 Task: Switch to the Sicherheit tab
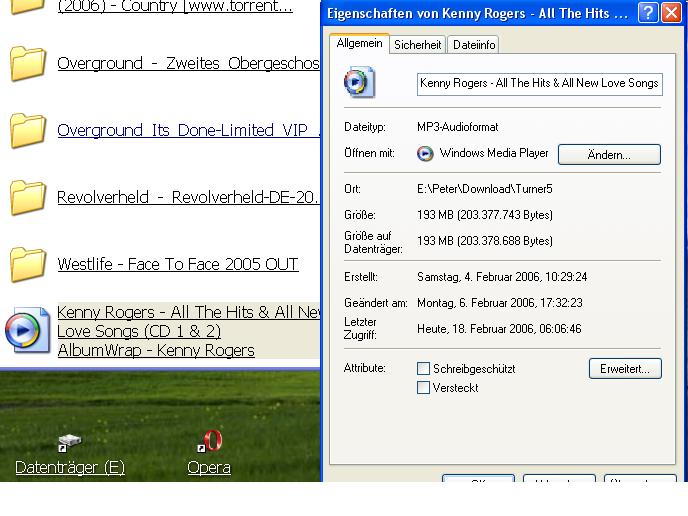(x=417, y=45)
